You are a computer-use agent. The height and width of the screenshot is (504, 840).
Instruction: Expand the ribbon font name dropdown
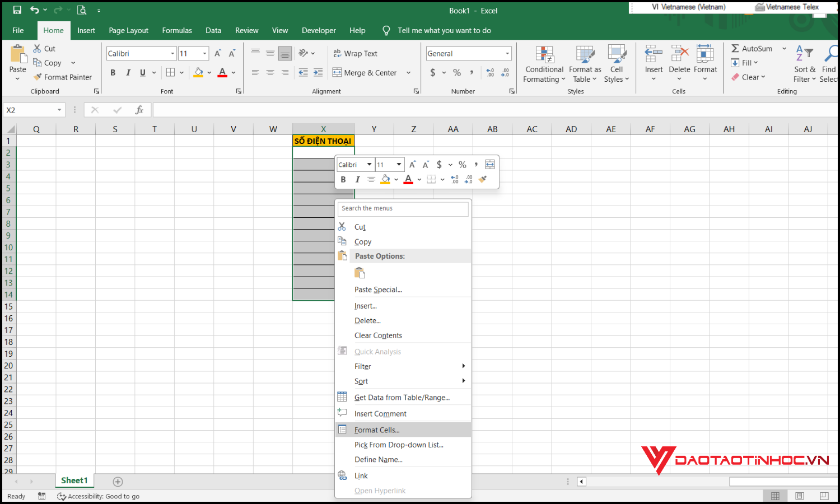point(172,54)
